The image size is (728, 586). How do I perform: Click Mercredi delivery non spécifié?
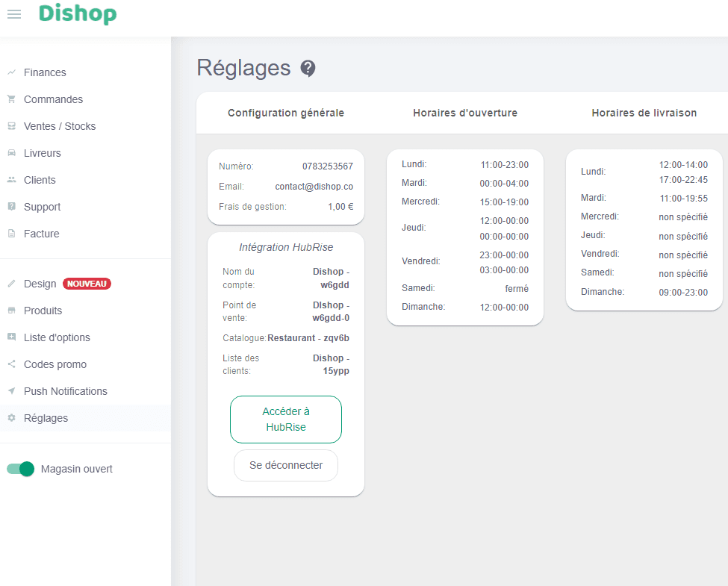coord(683,216)
